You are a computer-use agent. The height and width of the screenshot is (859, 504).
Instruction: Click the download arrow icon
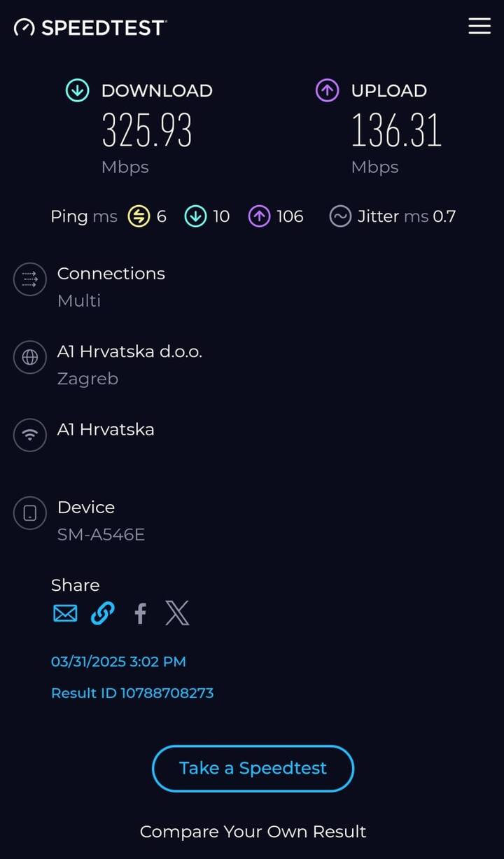click(x=77, y=90)
